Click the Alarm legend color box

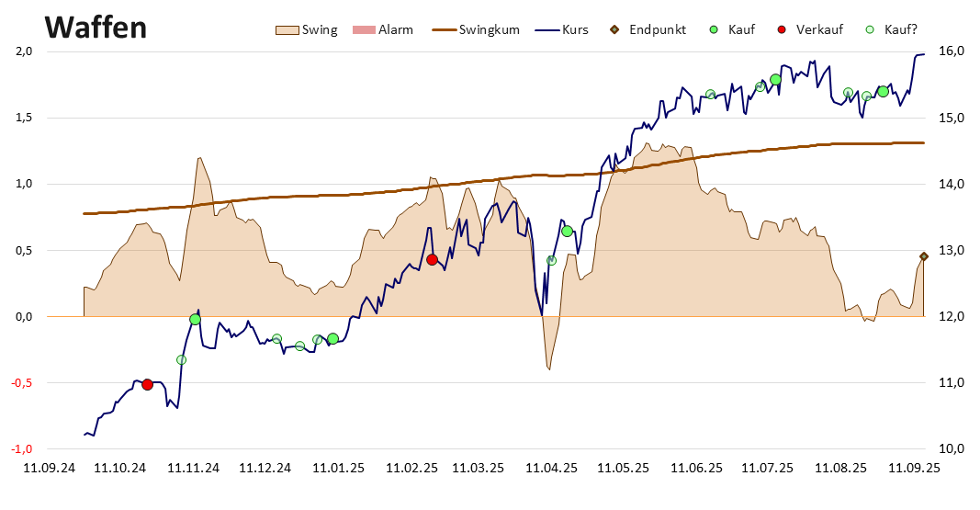point(365,30)
